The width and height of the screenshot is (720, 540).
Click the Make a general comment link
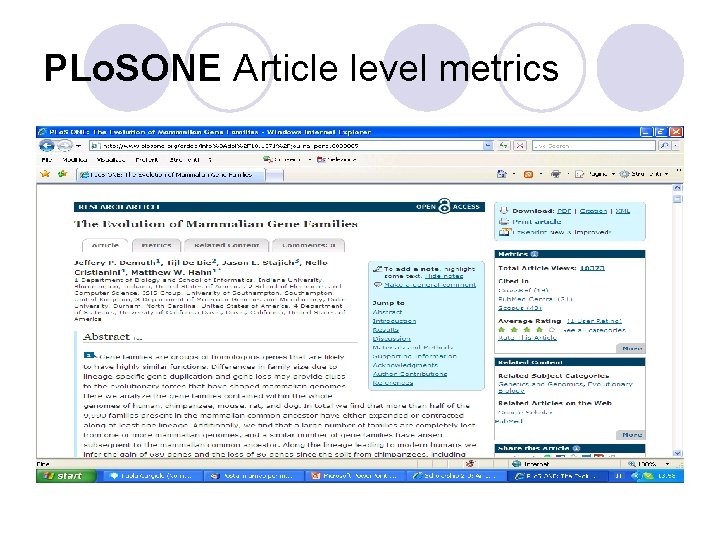coord(430,285)
